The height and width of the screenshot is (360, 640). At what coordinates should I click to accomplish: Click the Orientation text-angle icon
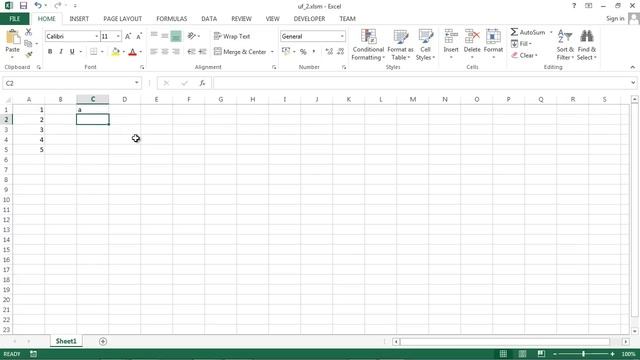191,36
